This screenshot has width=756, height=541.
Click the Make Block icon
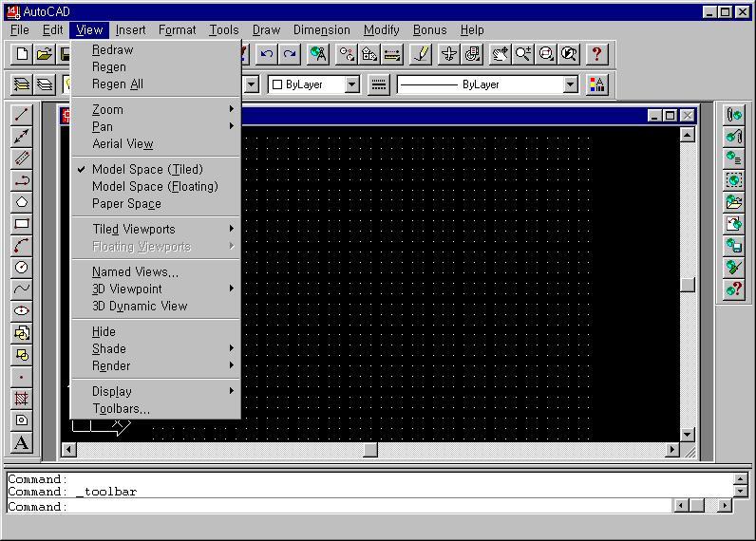click(x=22, y=355)
